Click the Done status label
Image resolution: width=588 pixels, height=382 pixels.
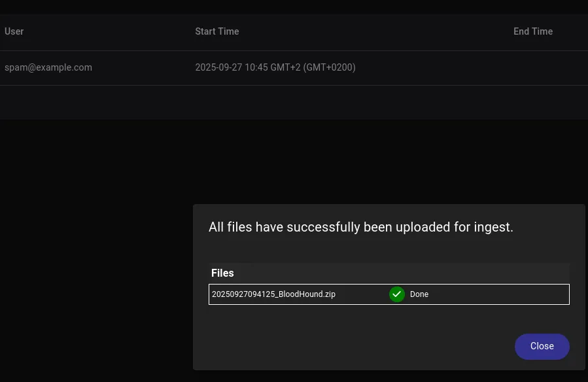(419, 294)
